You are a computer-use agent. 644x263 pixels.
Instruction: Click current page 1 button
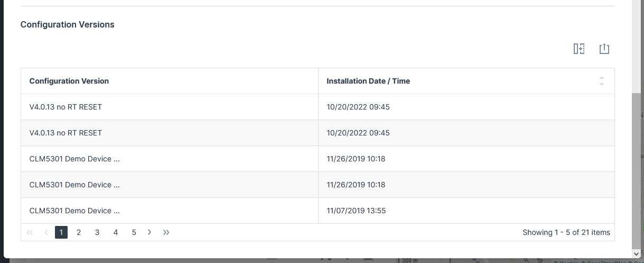click(x=61, y=232)
